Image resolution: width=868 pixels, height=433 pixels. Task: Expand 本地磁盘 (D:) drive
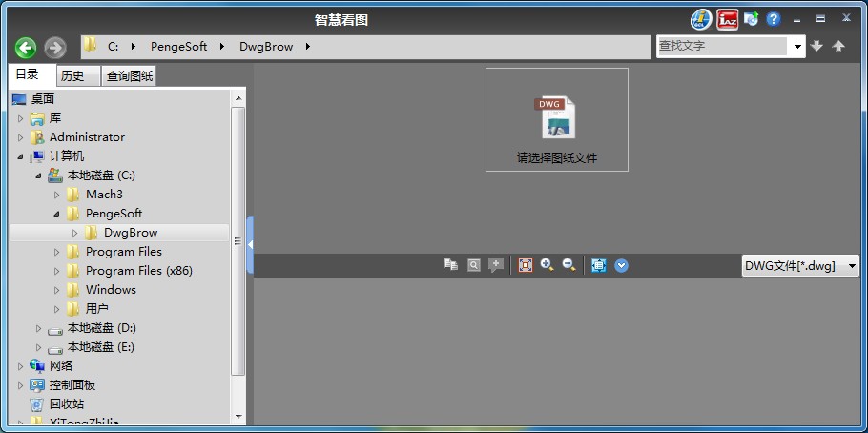click(x=38, y=328)
